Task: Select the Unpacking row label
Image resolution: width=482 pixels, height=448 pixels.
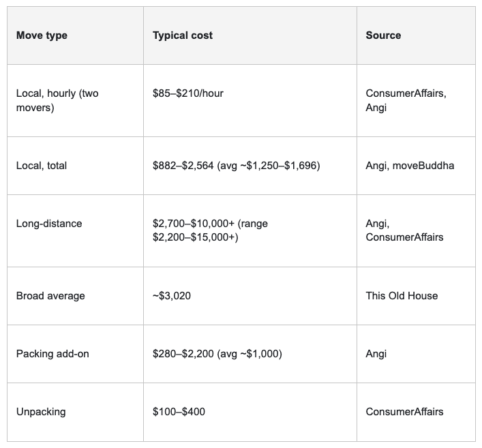Action: click(x=41, y=412)
